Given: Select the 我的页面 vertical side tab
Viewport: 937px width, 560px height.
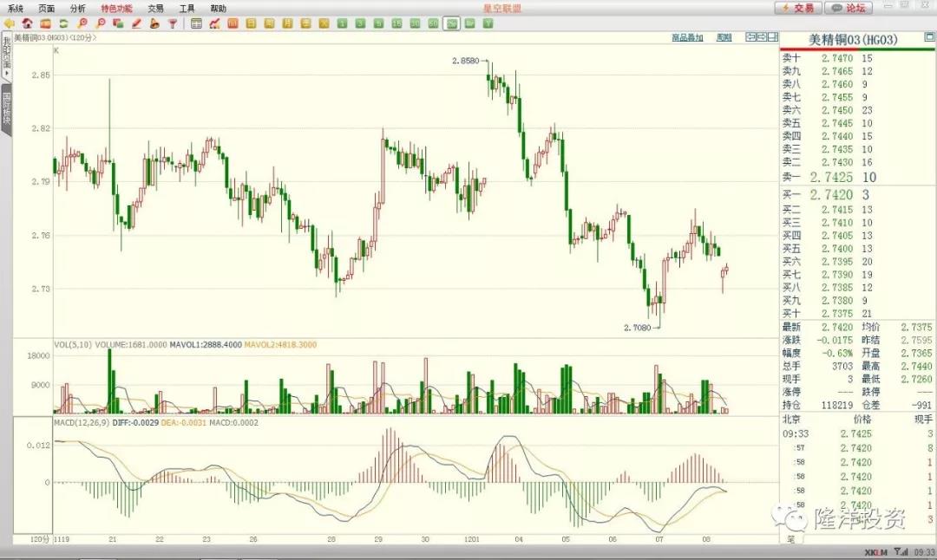Looking at the screenshot, I should (7, 56).
